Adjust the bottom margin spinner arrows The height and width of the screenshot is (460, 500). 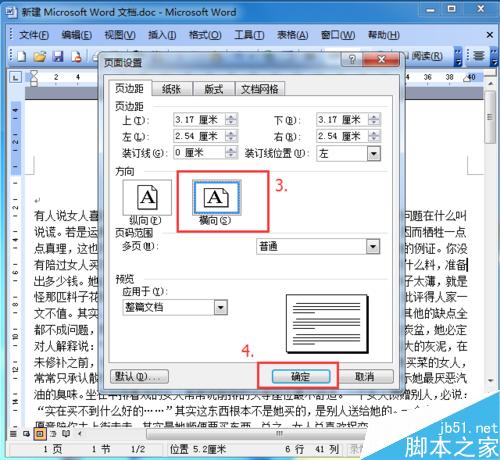[x=374, y=119]
